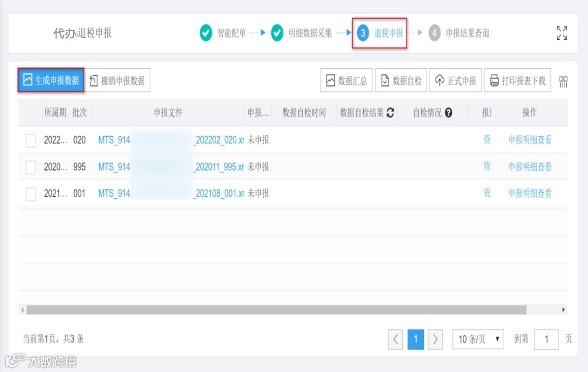This screenshot has height=372, width=588.
Task: Click the 数据自检时间 column header
Action: click(x=304, y=113)
